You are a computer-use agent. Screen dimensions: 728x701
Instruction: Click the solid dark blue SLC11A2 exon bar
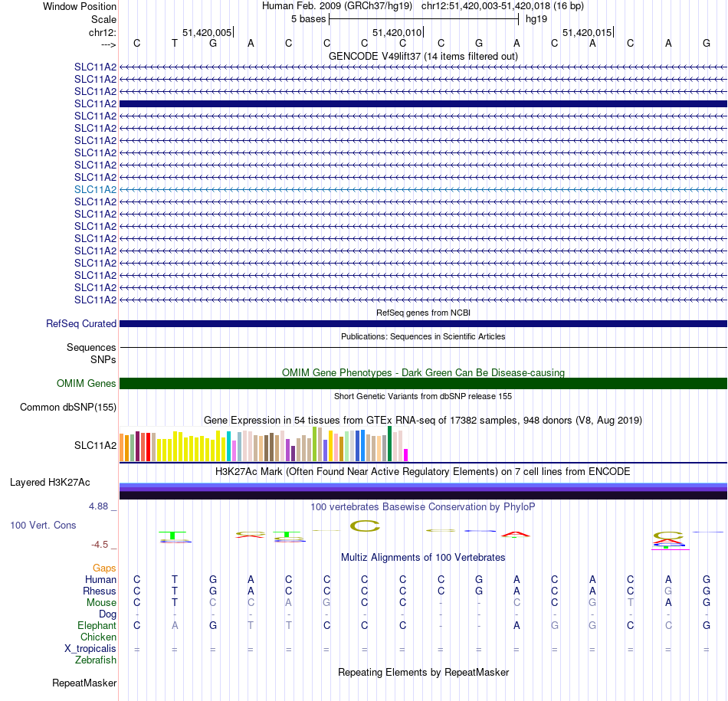(423, 103)
